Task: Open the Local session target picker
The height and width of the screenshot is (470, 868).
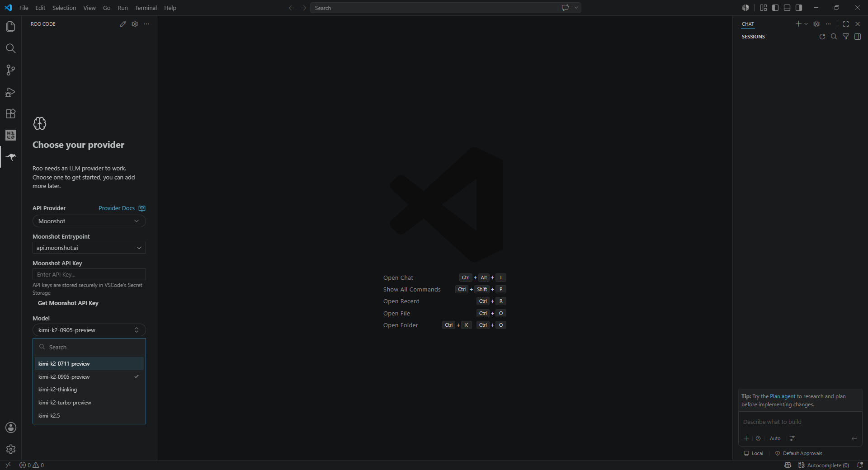Action: point(753,453)
